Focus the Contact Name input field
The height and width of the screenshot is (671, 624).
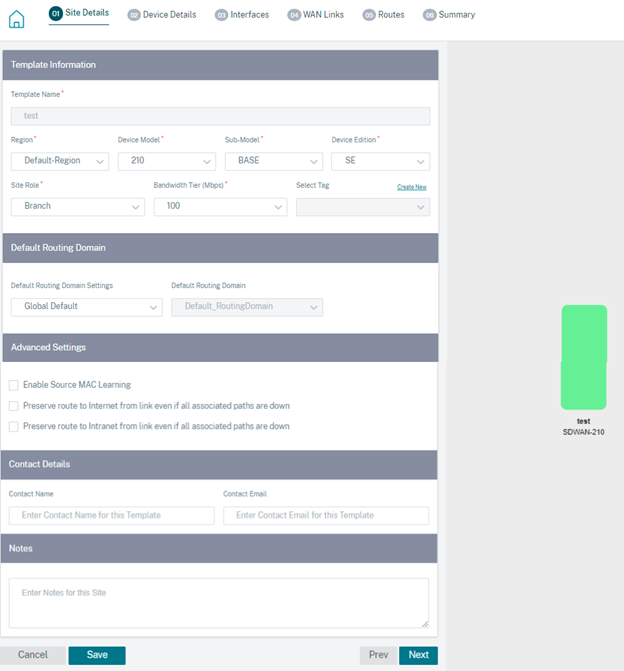(x=112, y=516)
